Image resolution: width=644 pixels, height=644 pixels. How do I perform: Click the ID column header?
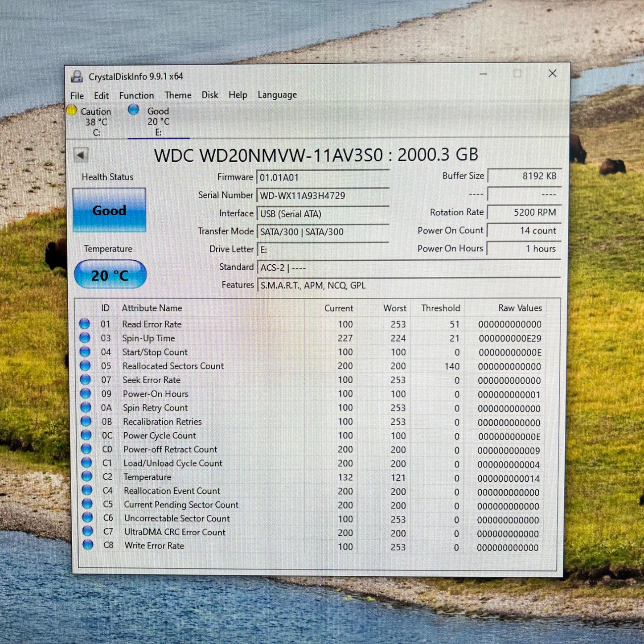tap(105, 308)
